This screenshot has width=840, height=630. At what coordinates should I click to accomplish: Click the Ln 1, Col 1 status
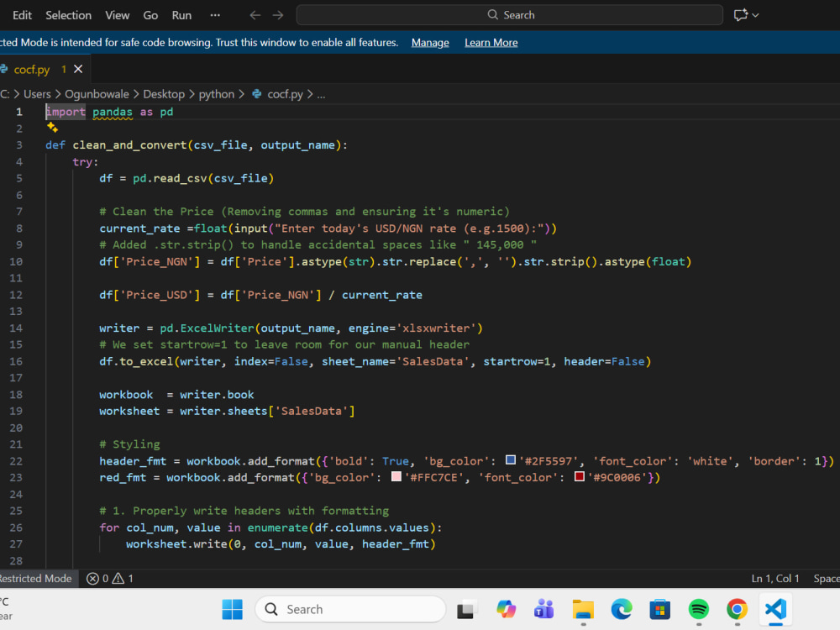click(775, 579)
